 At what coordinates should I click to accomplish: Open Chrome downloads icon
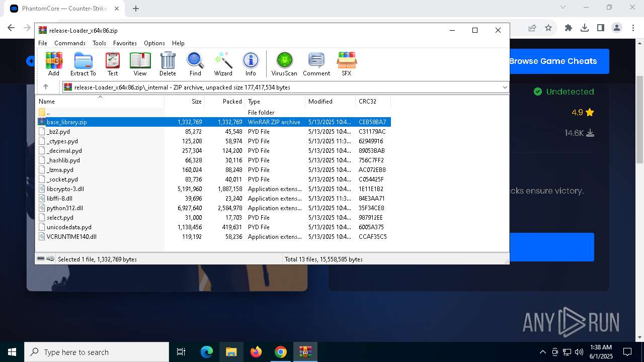[x=585, y=28]
